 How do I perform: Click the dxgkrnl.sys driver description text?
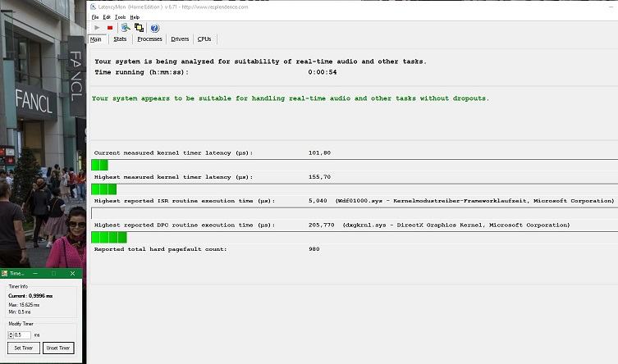point(456,225)
